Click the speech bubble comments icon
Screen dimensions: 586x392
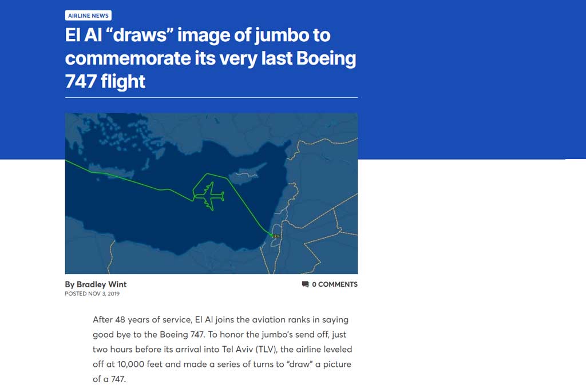[306, 284]
